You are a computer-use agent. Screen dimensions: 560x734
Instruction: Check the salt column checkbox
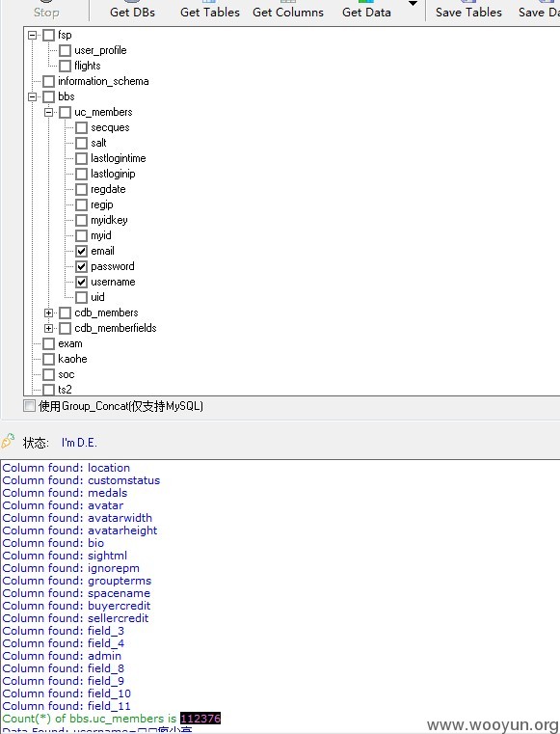click(x=81, y=144)
